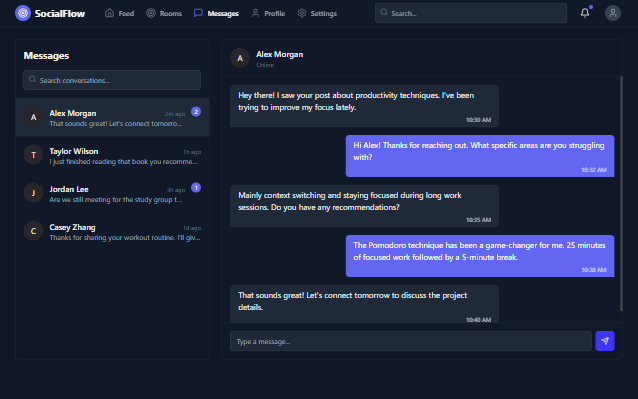The height and width of the screenshot is (399, 638).
Task: Focus the Search conversations field
Action: coord(112,80)
